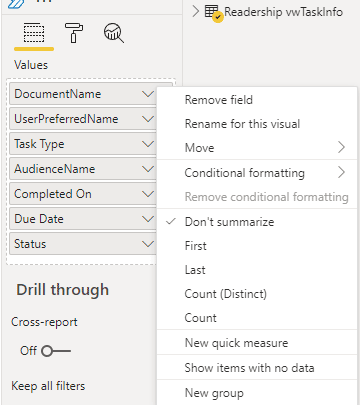Screen dimensions: 360x405
Task: Open AudienceName field dropdown arrow
Action: point(148,169)
